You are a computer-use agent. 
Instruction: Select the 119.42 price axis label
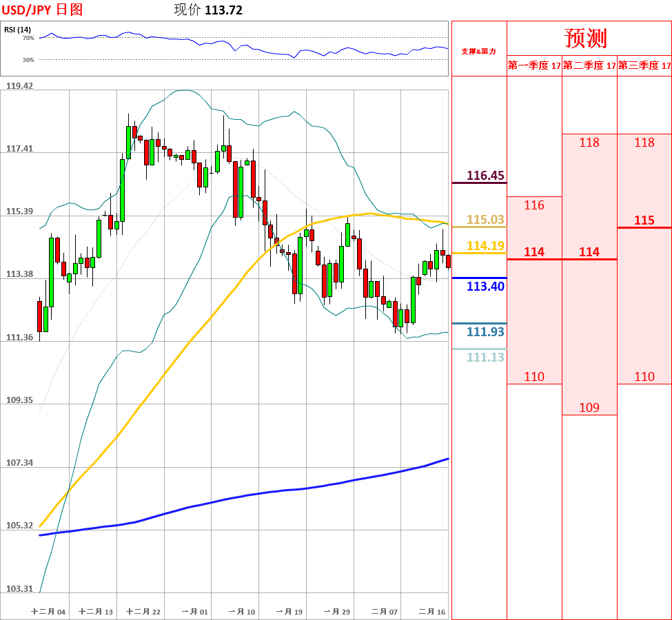(x=19, y=85)
